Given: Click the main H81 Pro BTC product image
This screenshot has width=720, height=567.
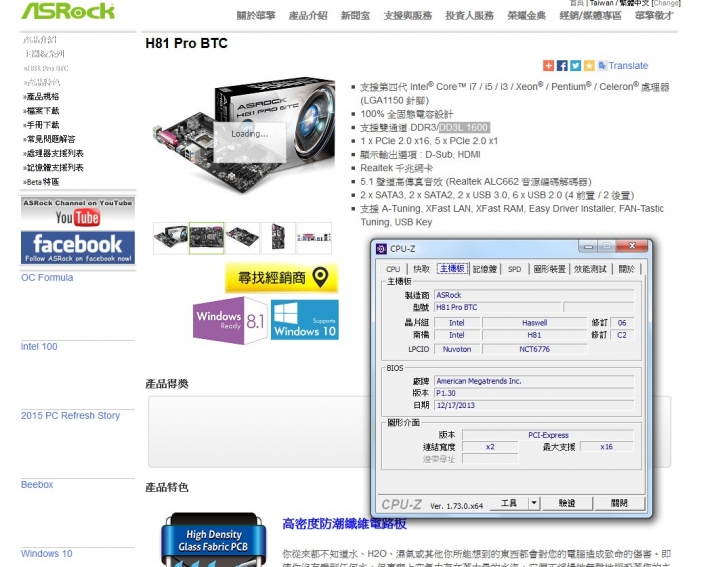Looking at the screenshot, I should click(244, 137).
